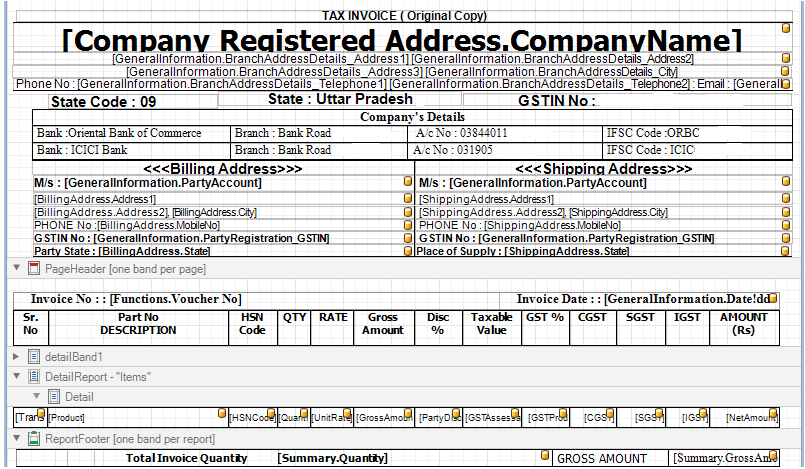
Task: Click the nested Detail band icon
Action: [x=54, y=397]
